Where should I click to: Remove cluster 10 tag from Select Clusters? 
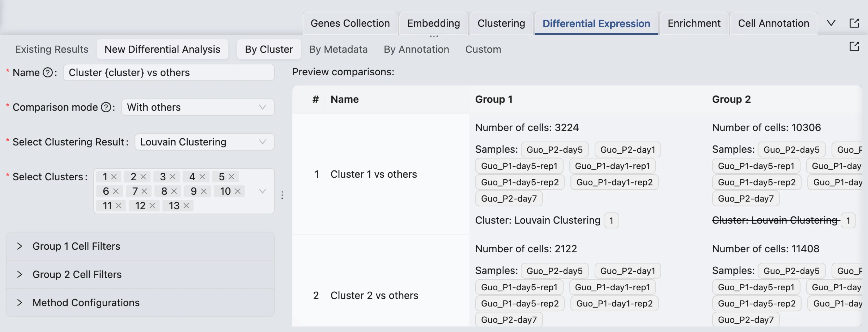click(238, 191)
